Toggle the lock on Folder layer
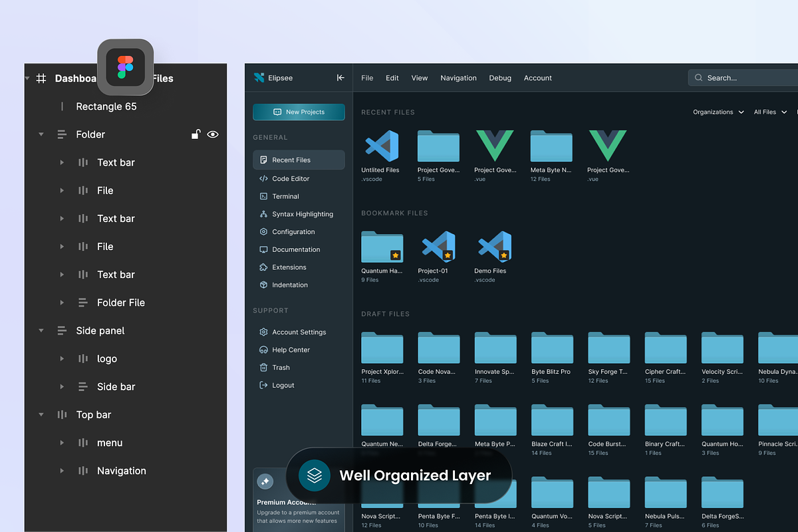This screenshot has width=798, height=532. click(x=196, y=134)
